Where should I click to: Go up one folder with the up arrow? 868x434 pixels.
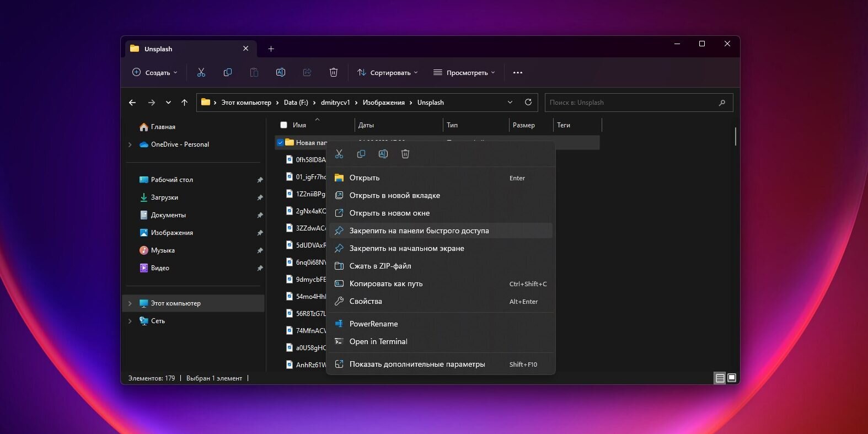[184, 103]
